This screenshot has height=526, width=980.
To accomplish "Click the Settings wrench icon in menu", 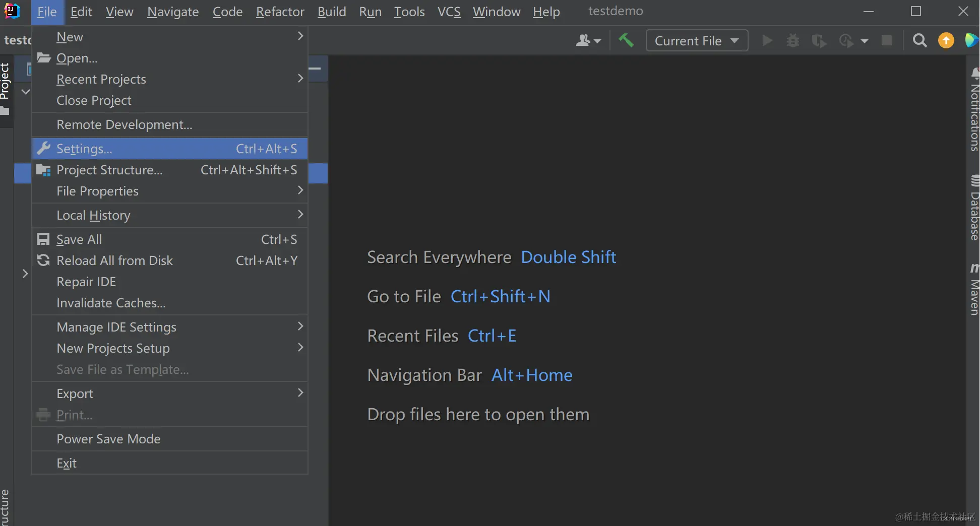I will (x=44, y=148).
